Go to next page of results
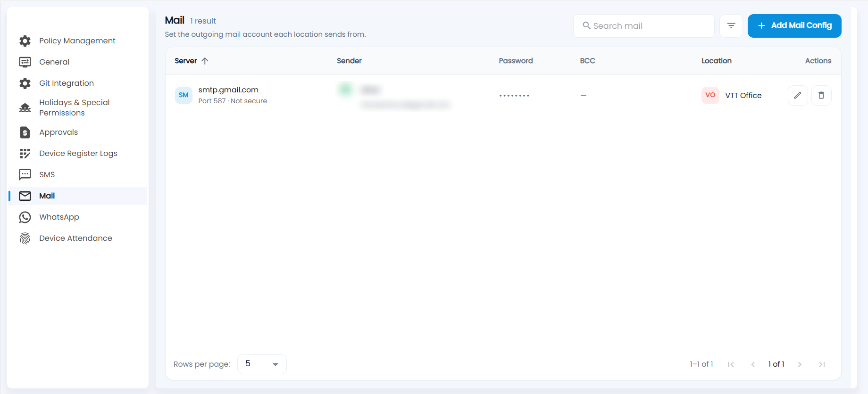Image resolution: width=868 pixels, height=394 pixels. (x=800, y=364)
